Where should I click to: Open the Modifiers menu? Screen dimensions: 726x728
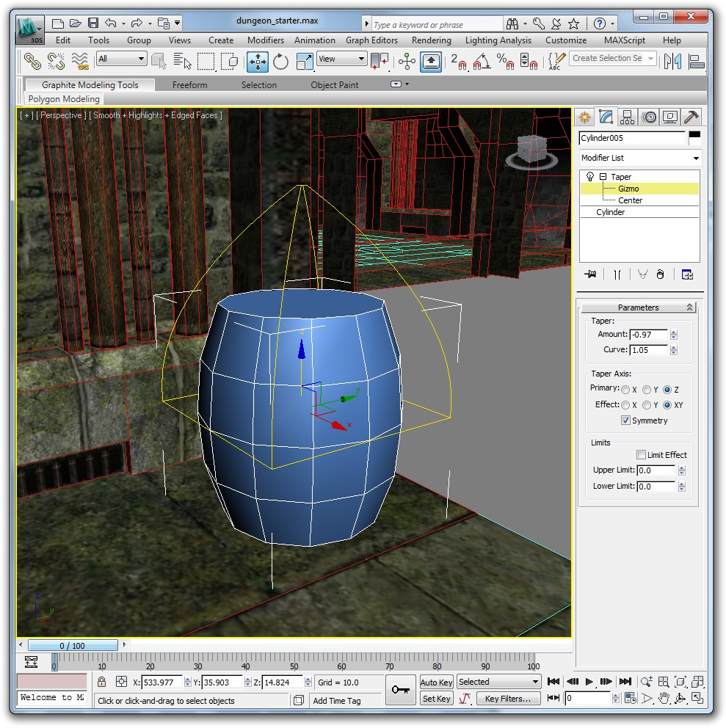click(x=265, y=40)
